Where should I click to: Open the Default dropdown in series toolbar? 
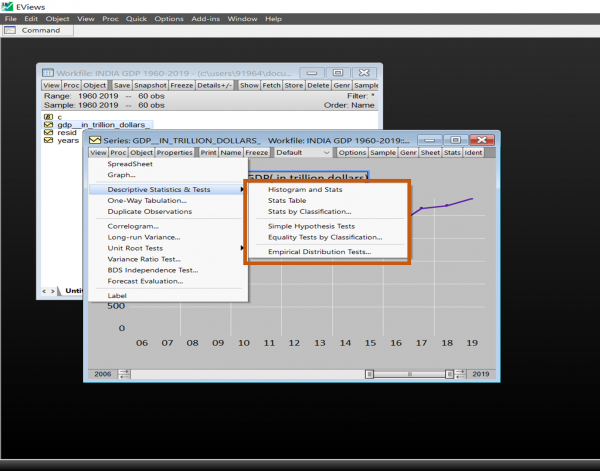(303, 152)
